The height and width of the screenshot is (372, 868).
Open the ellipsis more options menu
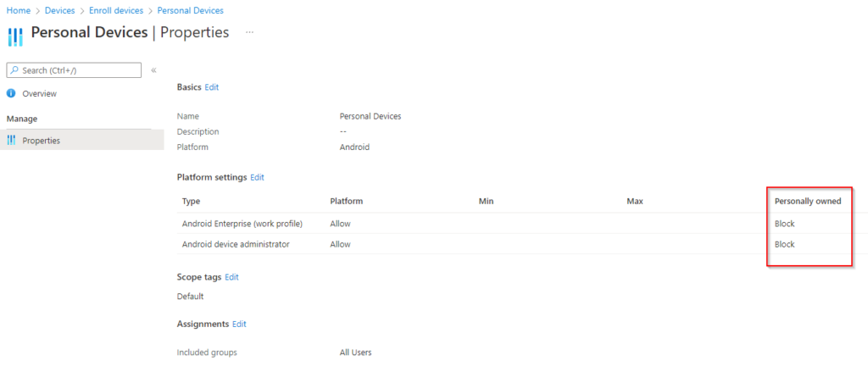click(249, 32)
